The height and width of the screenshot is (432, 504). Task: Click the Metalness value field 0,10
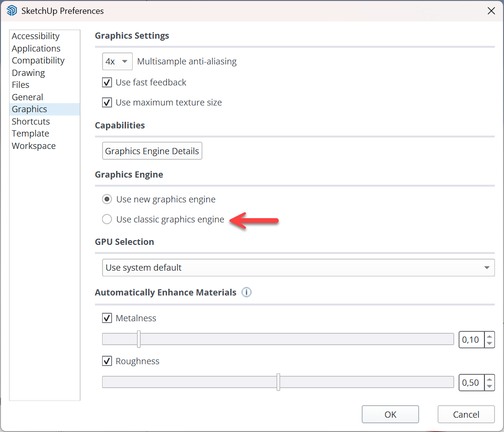(x=471, y=339)
